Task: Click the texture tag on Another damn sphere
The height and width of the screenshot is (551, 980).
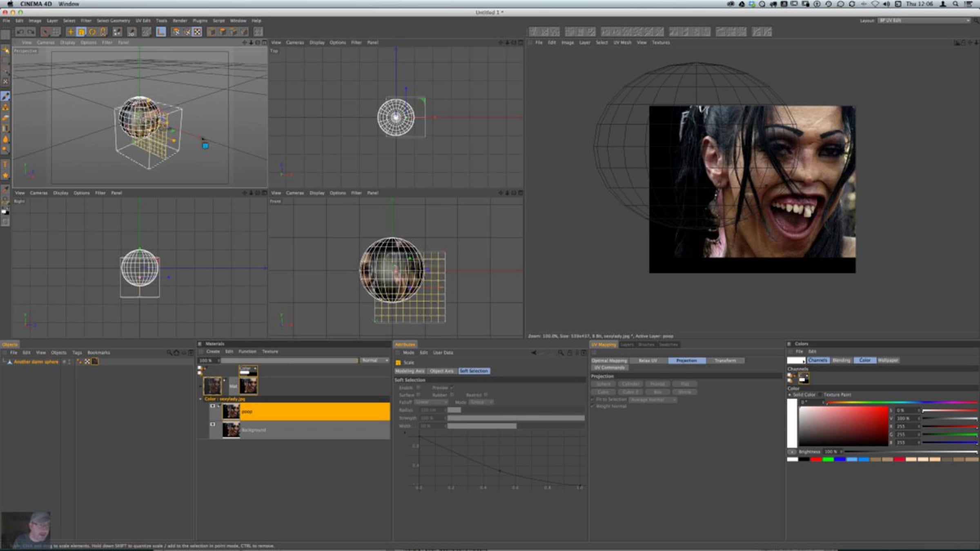Action: [95, 362]
